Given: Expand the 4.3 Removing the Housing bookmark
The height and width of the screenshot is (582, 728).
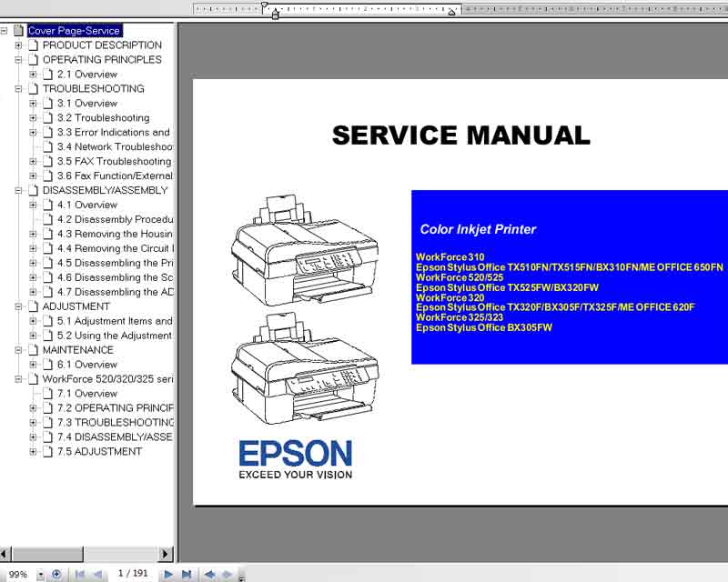Looking at the screenshot, I should point(33,234).
